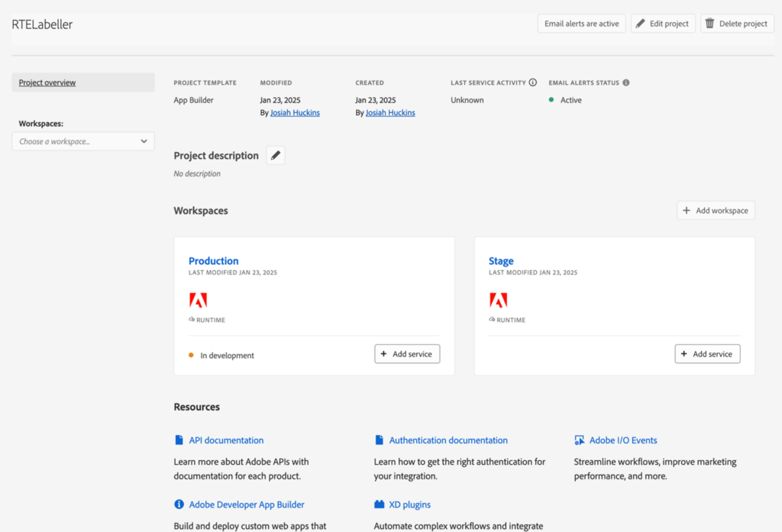The height and width of the screenshot is (532, 782).
Task: Open the Choose a workspace dropdown
Action: 82,141
